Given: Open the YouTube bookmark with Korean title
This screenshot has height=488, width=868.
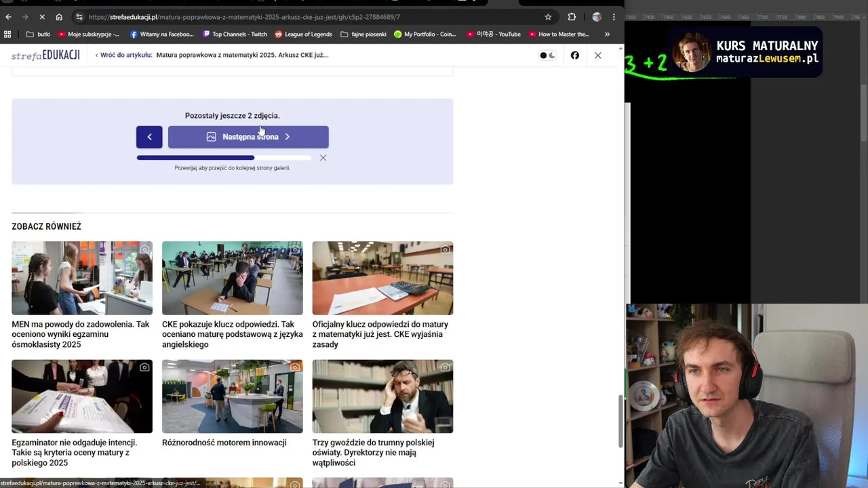Looking at the screenshot, I should tap(494, 34).
